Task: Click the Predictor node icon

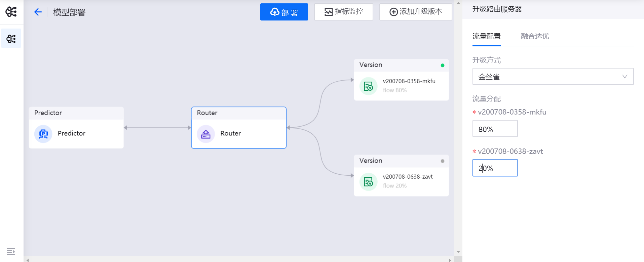Action: 43,134
